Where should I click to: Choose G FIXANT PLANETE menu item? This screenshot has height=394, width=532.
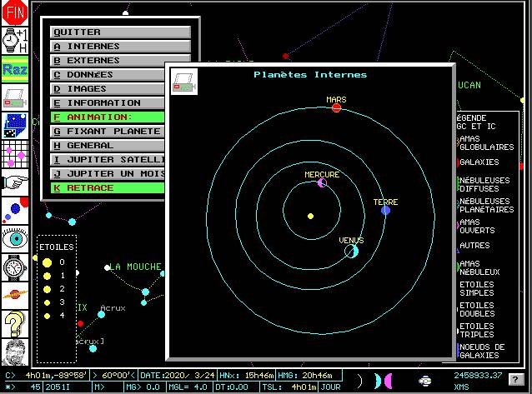(x=108, y=132)
